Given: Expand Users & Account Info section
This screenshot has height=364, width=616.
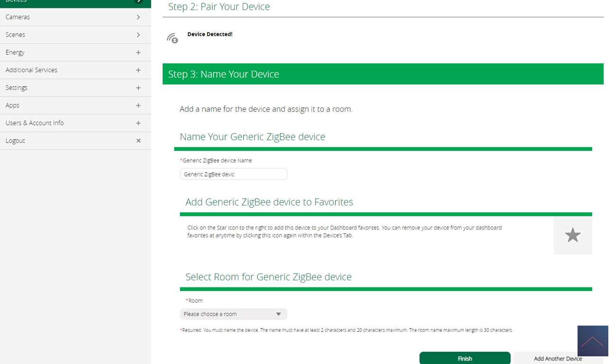Looking at the screenshot, I should (x=138, y=123).
